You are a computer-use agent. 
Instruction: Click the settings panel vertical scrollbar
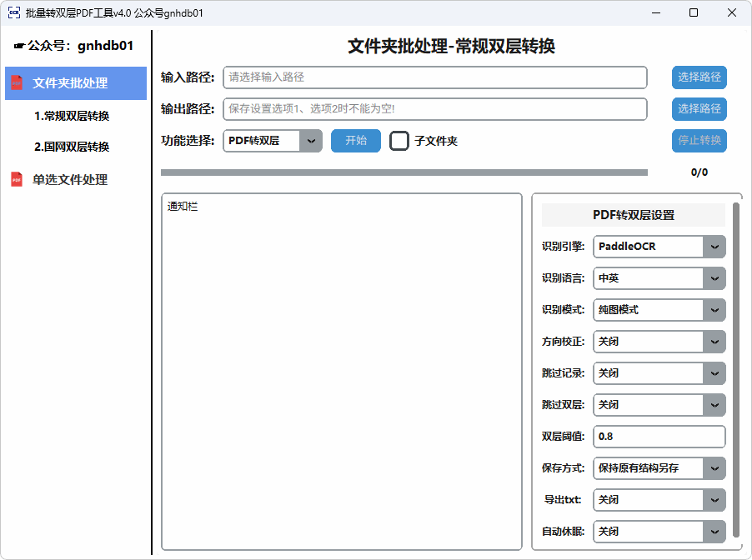click(736, 370)
